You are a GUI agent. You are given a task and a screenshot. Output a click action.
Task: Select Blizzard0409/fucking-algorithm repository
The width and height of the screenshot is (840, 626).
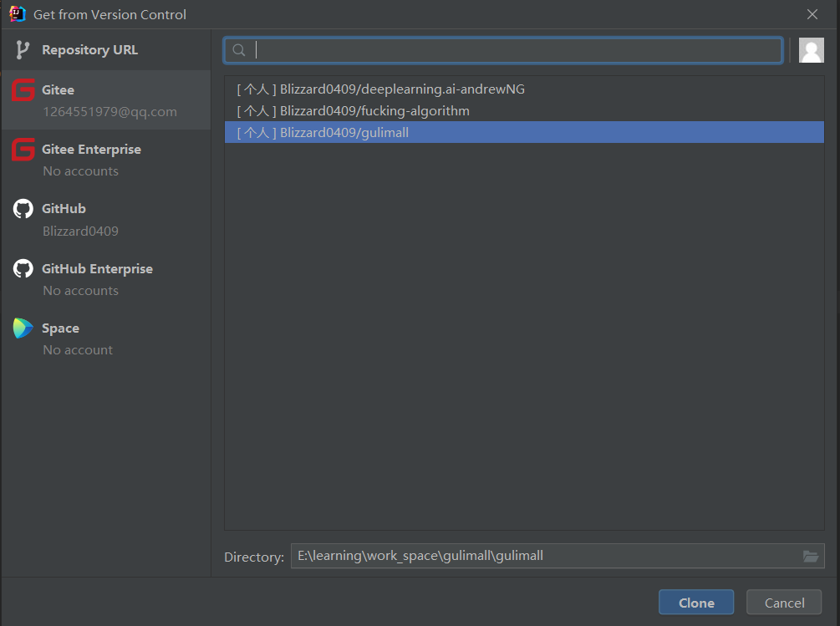[524, 111]
